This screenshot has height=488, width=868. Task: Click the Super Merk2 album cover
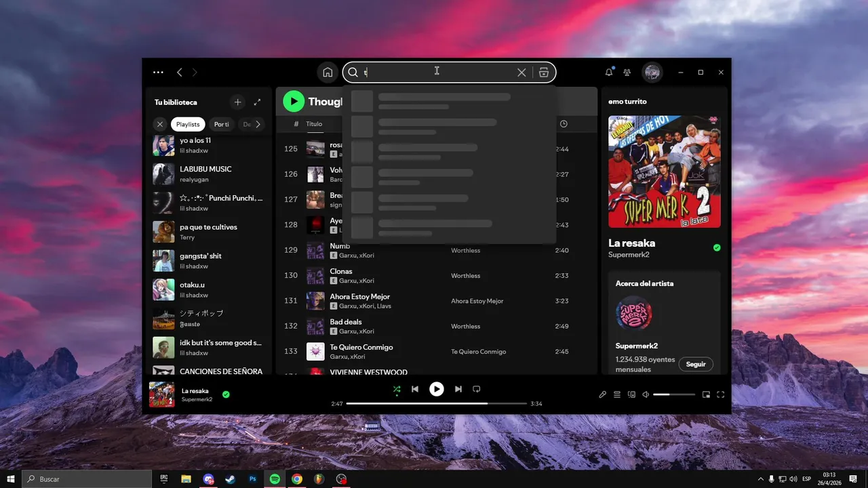665,171
